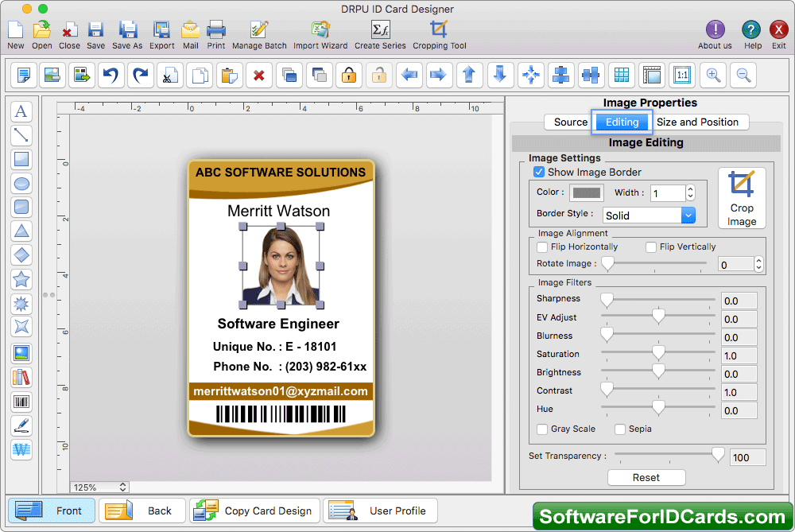This screenshot has height=532, width=795.
Task: Click the Set Transparency value field
Action: [747, 457]
